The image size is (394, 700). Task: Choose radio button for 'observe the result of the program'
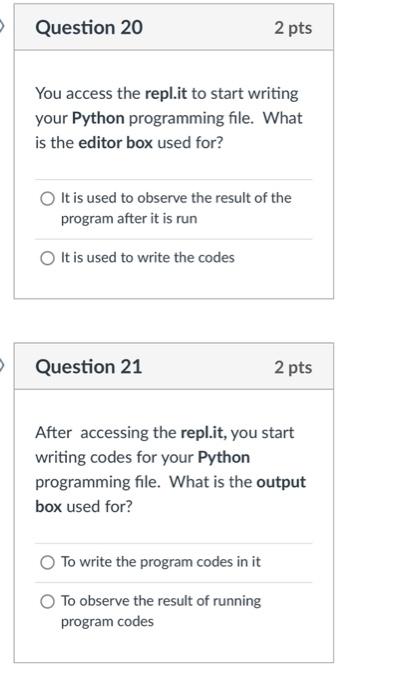47,198
